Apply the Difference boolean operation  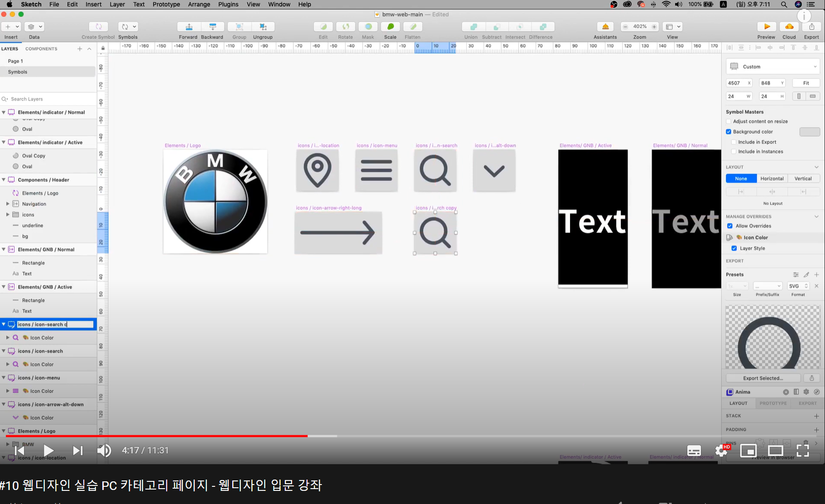tap(543, 27)
